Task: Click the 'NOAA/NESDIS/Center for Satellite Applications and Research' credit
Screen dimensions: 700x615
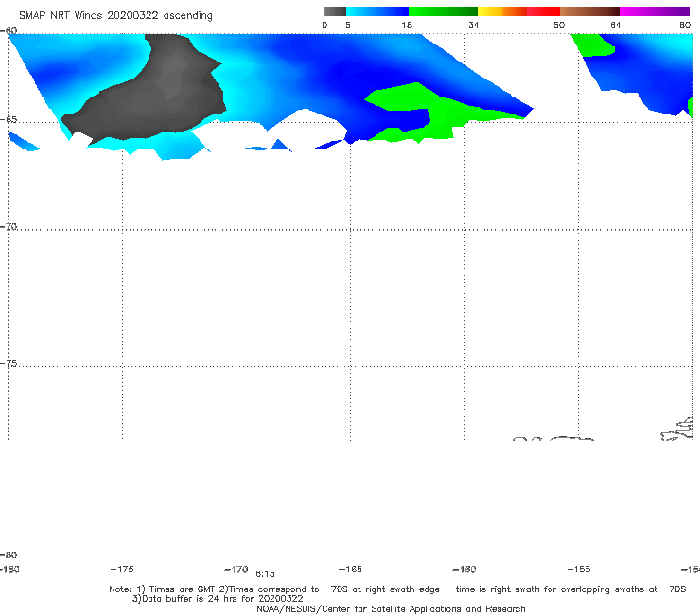Action: 391,608
